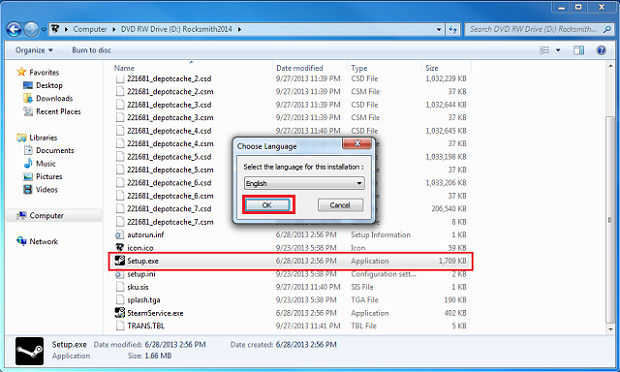Click Computer in the address breadcrumb
Image resolution: width=620 pixels, height=372 pixels.
[x=90, y=29]
